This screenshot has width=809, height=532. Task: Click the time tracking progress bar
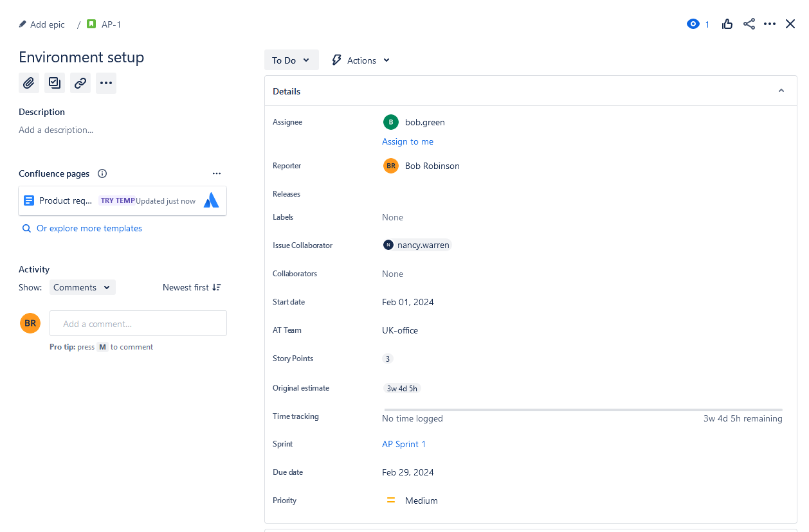click(582, 409)
